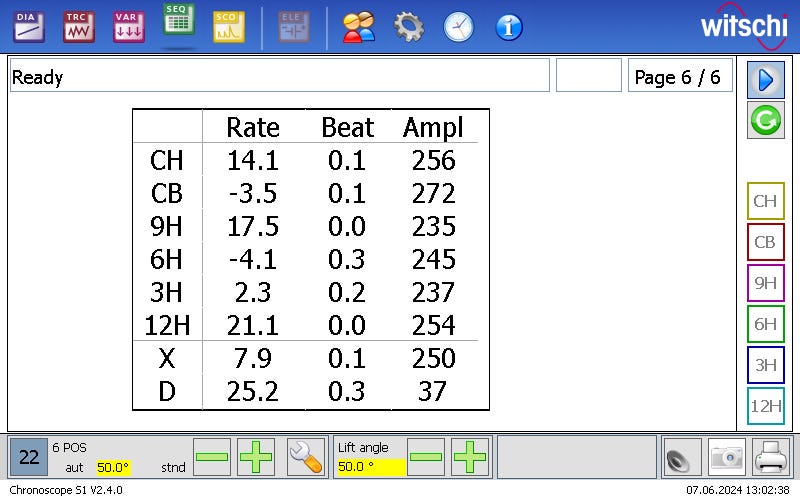Increase the lift angle

pyautogui.click(x=470, y=457)
